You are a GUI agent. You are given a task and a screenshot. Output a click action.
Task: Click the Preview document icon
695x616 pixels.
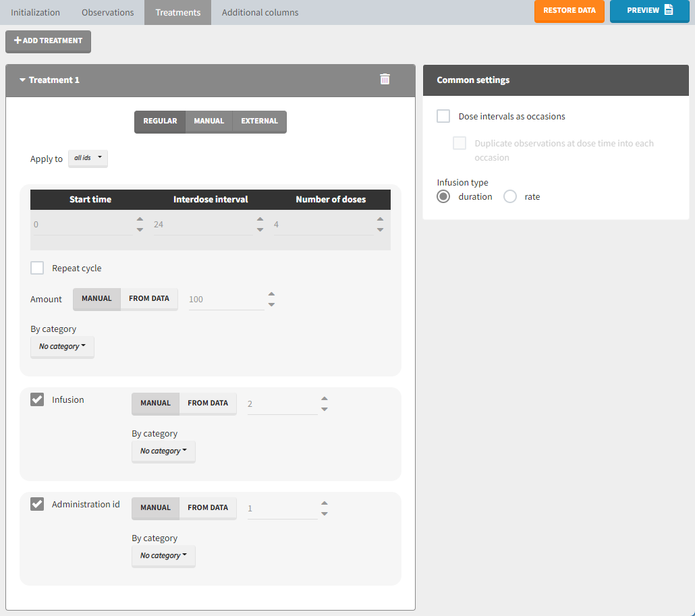[668, 10]
